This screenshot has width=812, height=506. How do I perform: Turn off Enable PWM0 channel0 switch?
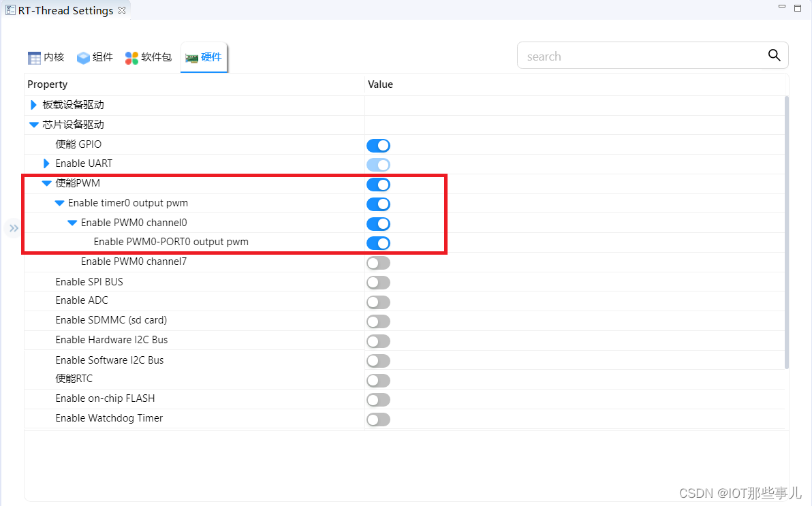378,224
